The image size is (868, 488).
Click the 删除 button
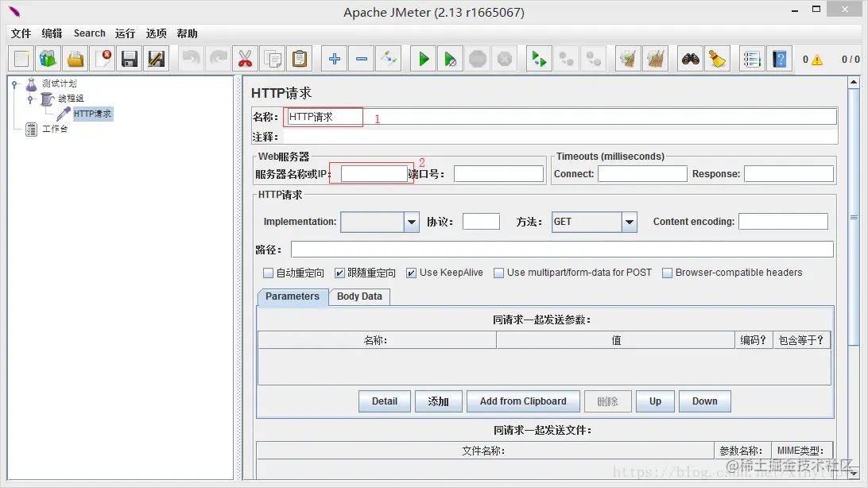608,401
